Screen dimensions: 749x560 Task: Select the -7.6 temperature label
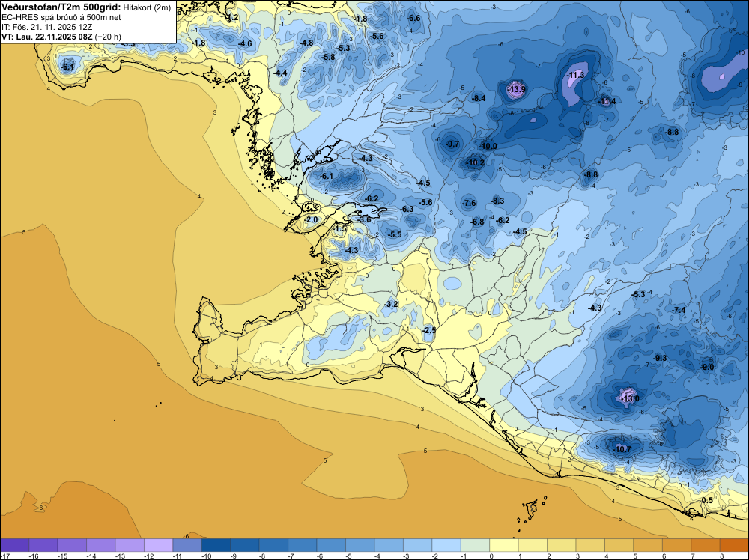(470, 204)
